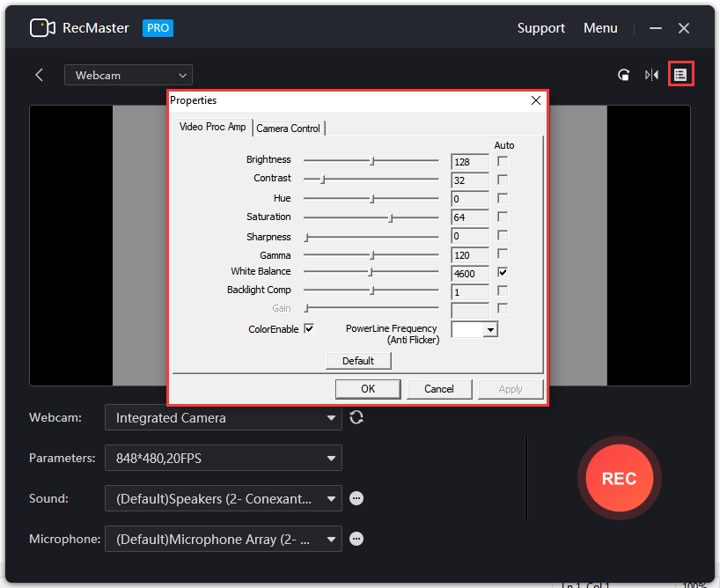Image resolution: width=720 pixels, height=588 pixels.
Task: Enable Auto for Brightness
Action: pyautogui.click(x=503, y=161)
